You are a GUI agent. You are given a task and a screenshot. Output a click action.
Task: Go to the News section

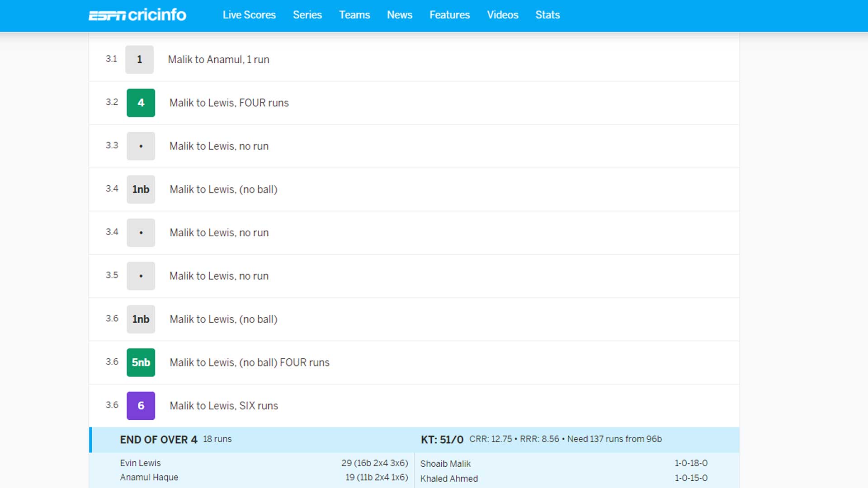[400, 15]
